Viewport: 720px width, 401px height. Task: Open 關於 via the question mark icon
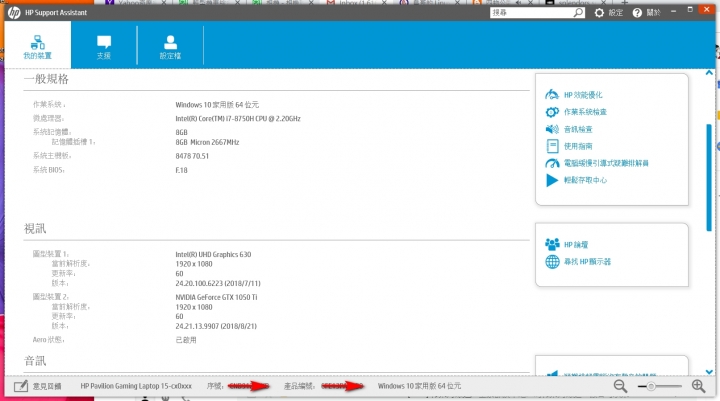637,13
